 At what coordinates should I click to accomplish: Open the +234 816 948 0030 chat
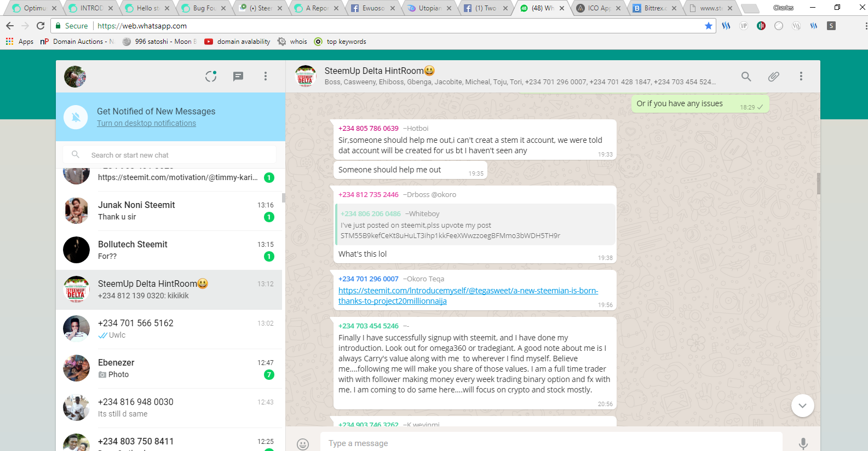(x=169, y=408)
